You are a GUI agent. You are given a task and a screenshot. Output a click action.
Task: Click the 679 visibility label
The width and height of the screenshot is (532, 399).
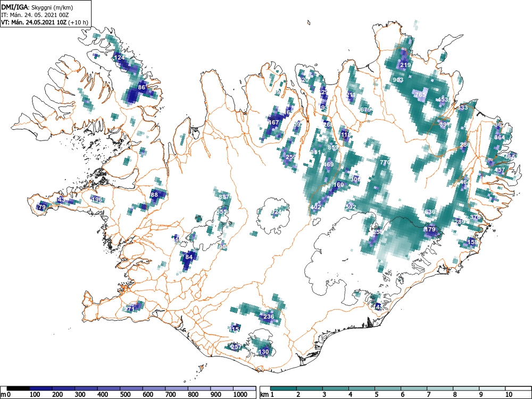pos(365,110)
